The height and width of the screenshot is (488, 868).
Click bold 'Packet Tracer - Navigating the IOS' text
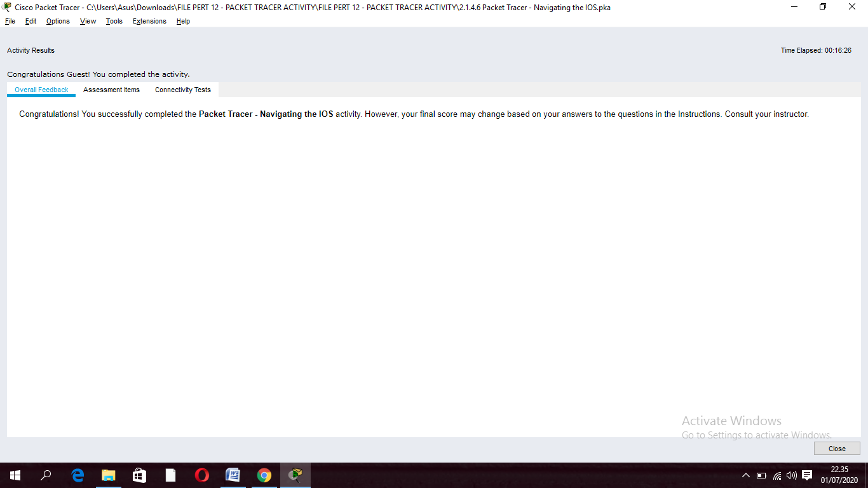pos(266,114)
